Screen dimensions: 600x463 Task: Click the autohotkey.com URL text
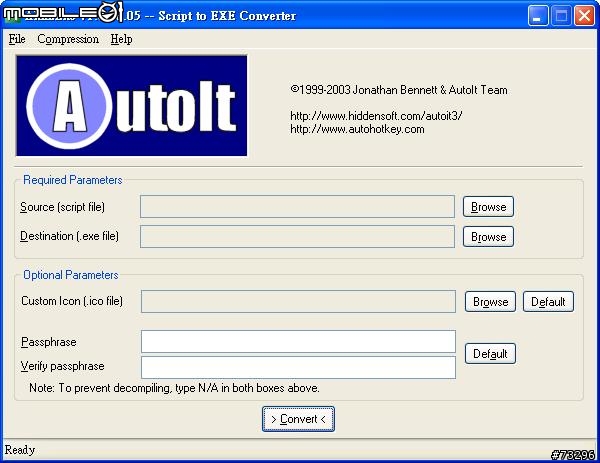[x=357, y=129]
